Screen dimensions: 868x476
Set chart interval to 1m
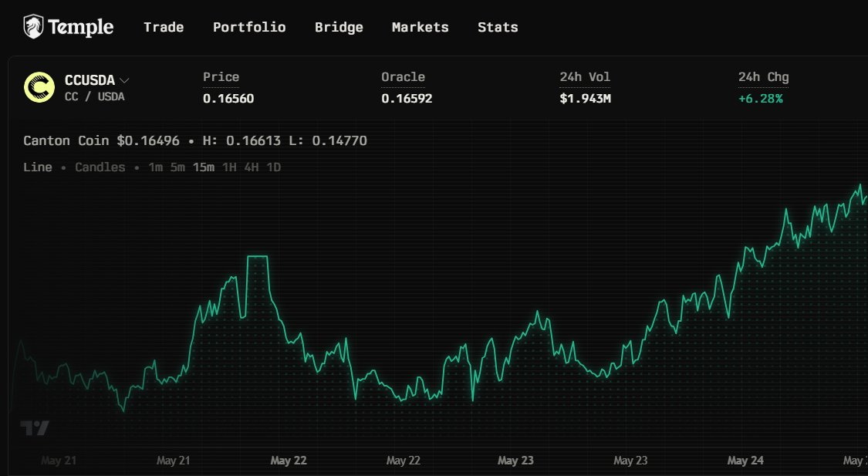[156, 167]
